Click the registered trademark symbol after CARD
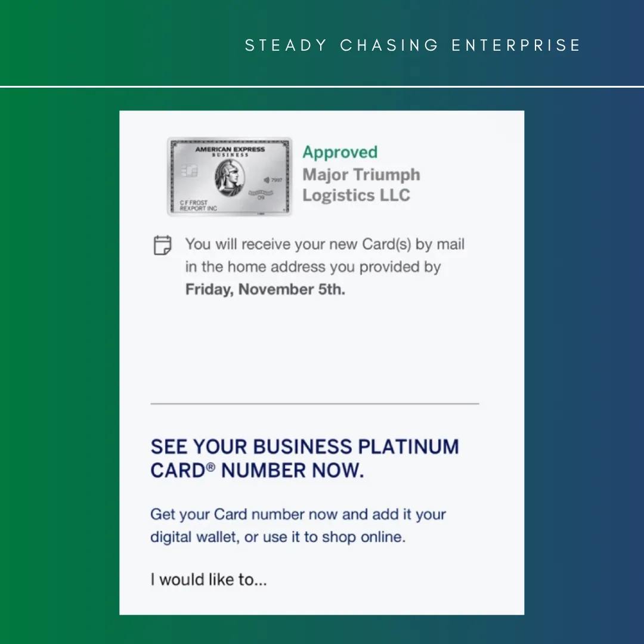Image resolution: width=644 pixels, height=644 pixels. (210, 467)
